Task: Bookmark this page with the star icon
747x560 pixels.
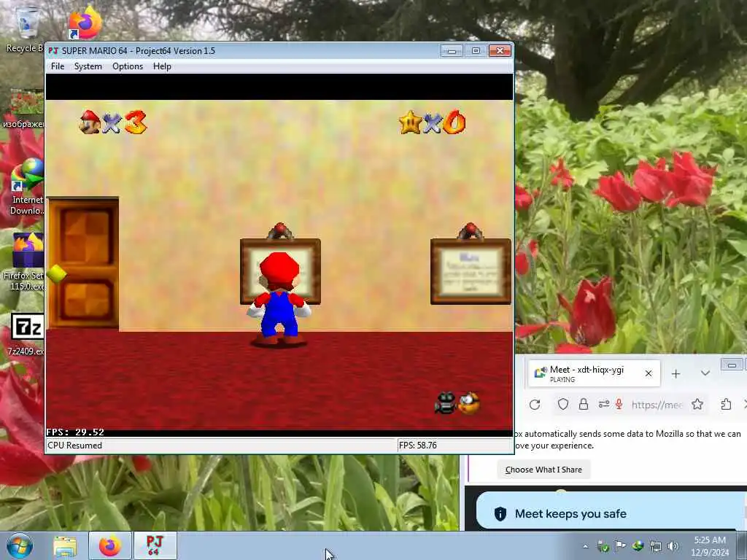Action: click(x=697, y=404)
